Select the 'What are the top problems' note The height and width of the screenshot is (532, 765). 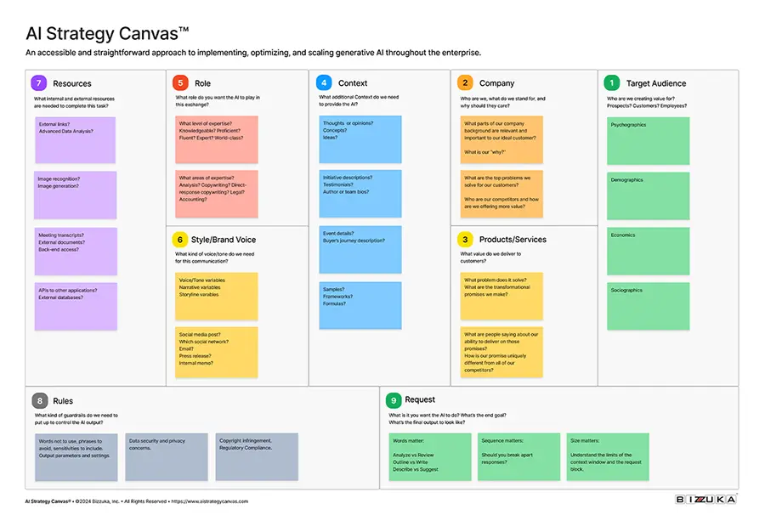tap(501, 194)
